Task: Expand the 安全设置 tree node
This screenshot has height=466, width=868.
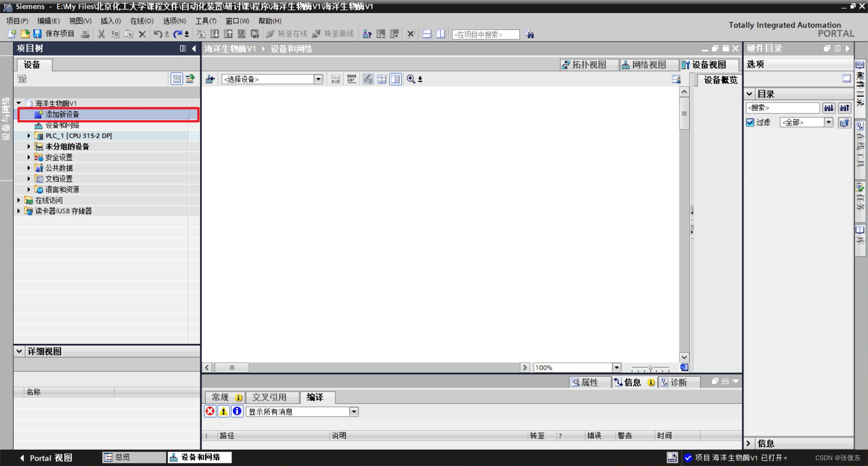Action: coord(29,157)
